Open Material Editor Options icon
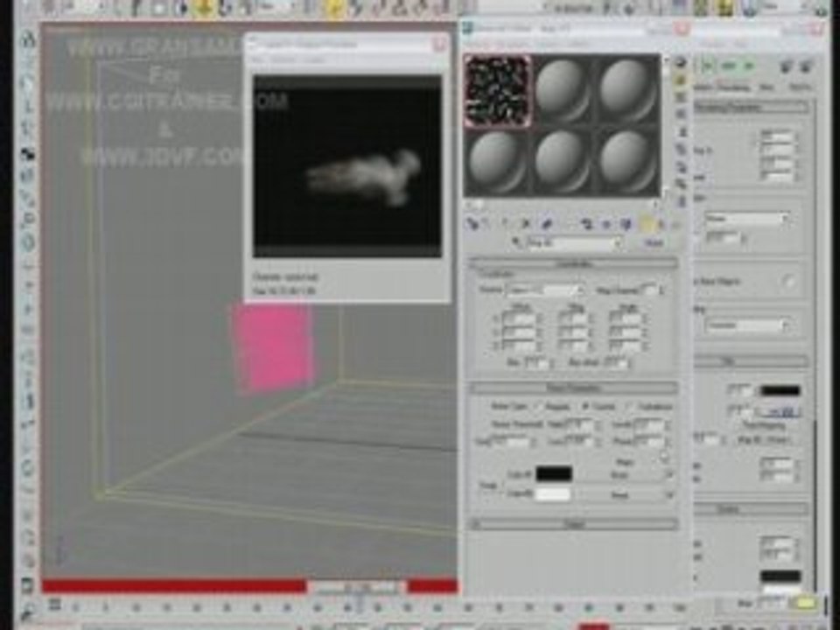 click(x=681, y=166)
